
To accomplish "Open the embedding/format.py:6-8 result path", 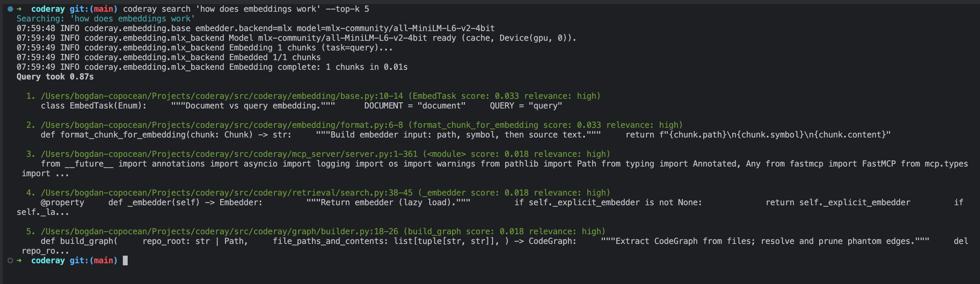I will 222,125.
